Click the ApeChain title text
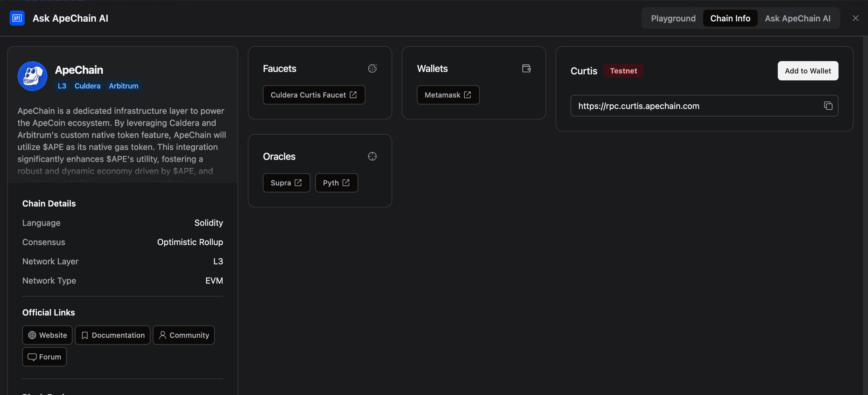 click(x=79, y=70)
